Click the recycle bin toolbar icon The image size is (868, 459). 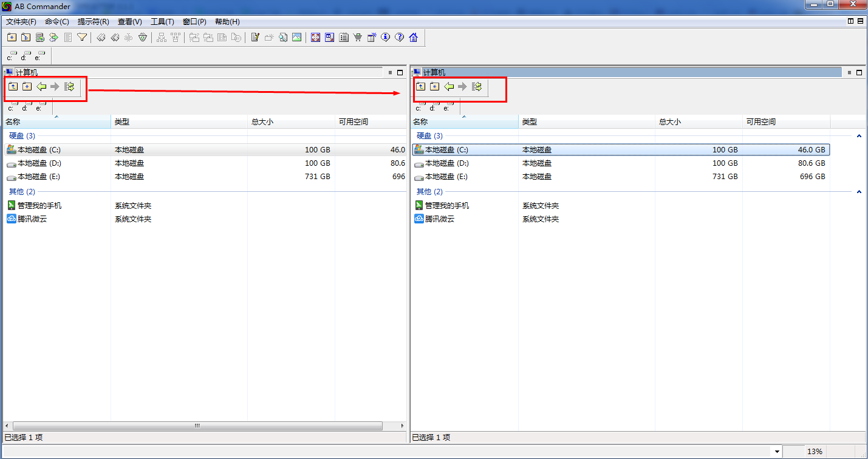[x=143, y=37]
